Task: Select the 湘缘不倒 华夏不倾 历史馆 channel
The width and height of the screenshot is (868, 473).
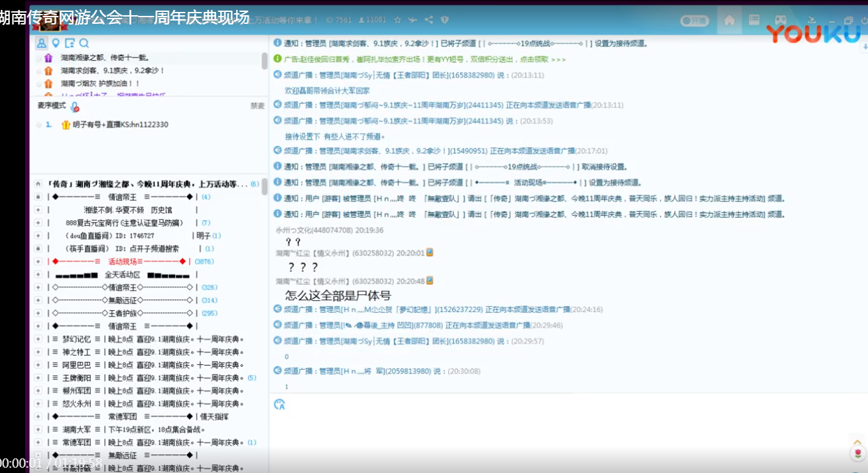Action: (128, 209)
